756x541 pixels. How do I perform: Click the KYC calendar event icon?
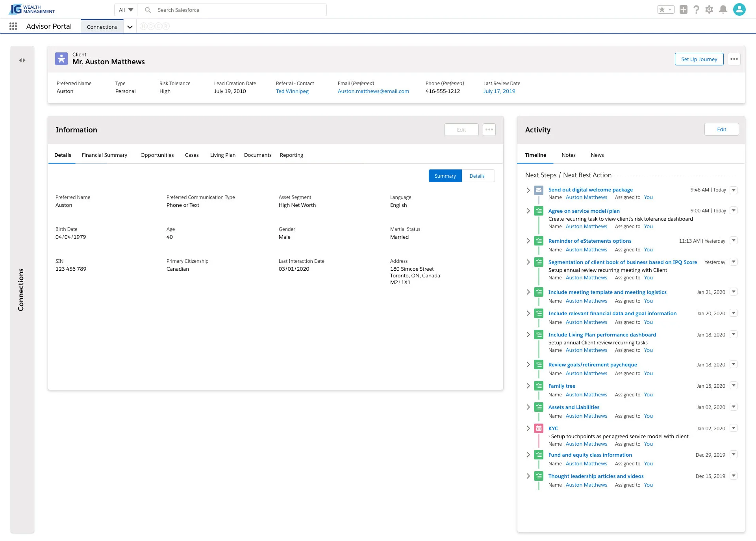click(539, 428)
